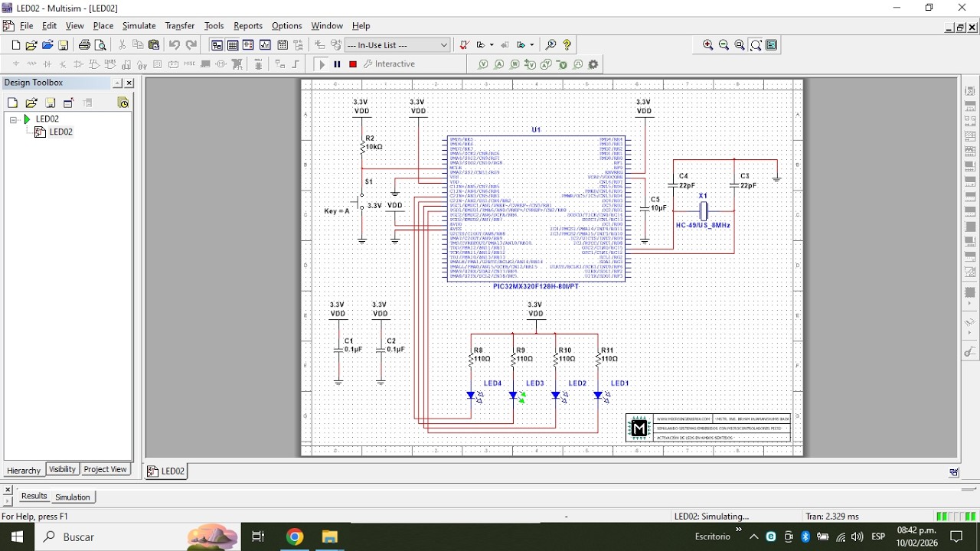Viewport: 980px width, 551px height.
Task: Click the Paste clipboard icon
Action: pos(154,45)
